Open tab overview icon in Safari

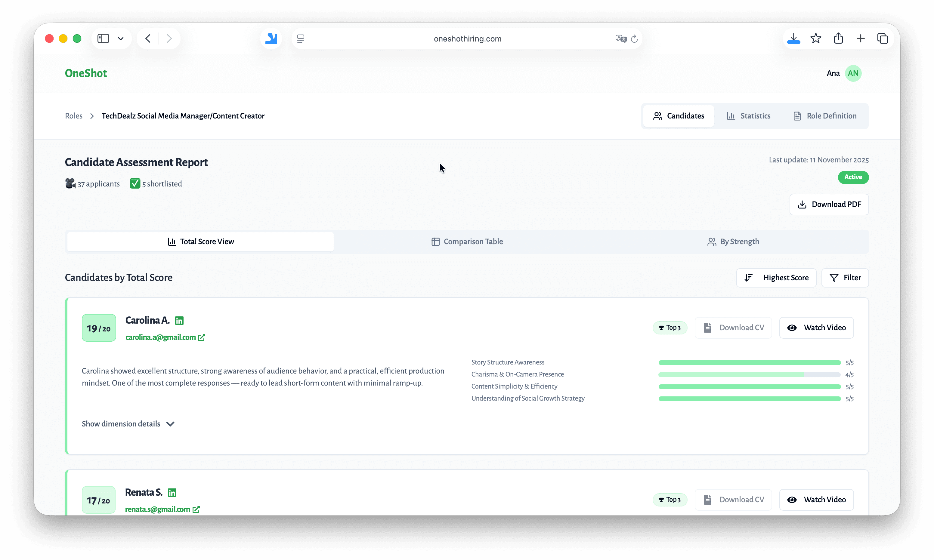point(883,38)
